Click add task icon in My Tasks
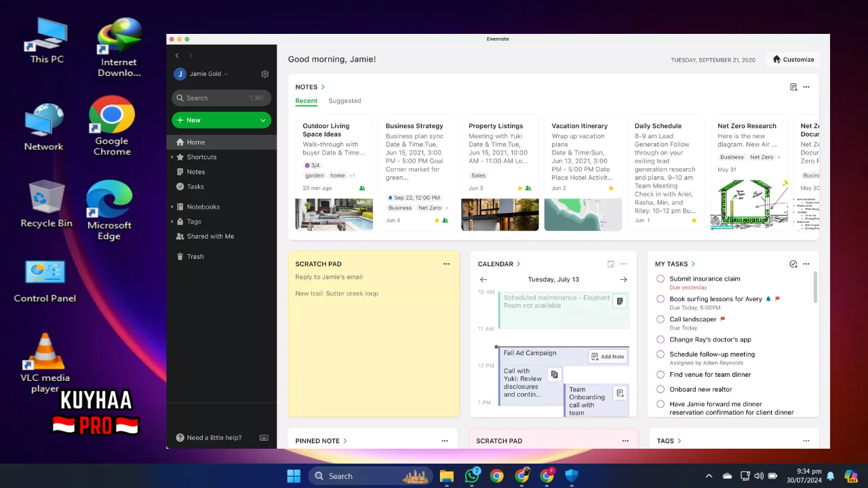This screenshot has width=868, height=488. (x=793, y=264)
